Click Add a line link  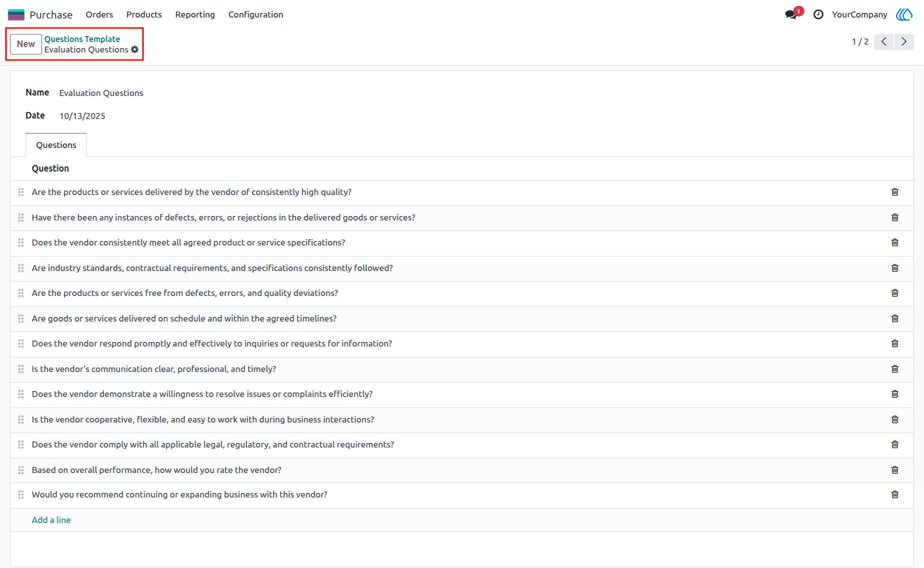click(51, 520)
